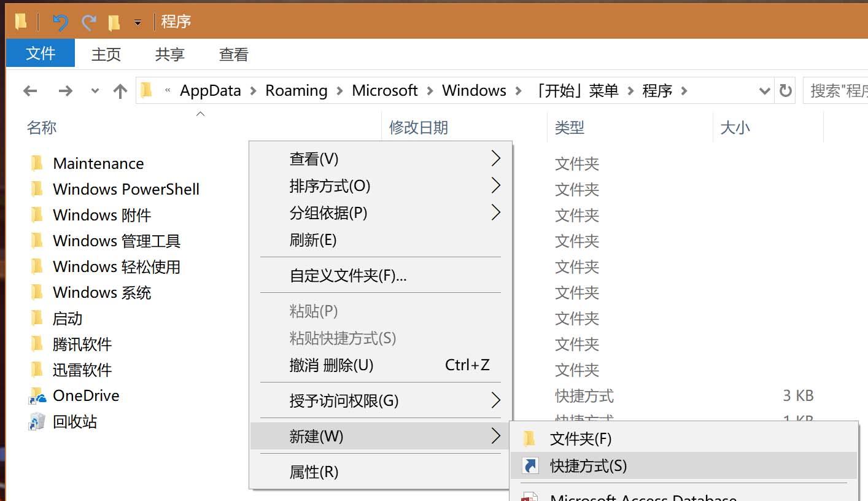Click the folder icon beside 文件夹(F)
Image resolution: width=868 pixels, height=501 pixels.
point(529,439)
